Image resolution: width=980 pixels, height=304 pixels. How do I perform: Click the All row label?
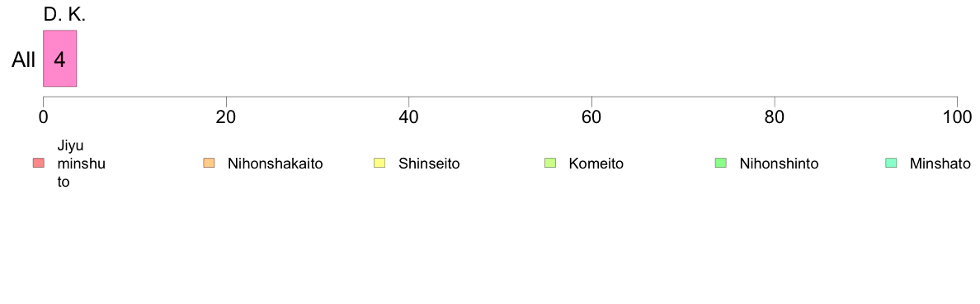[x=24, y=59]
